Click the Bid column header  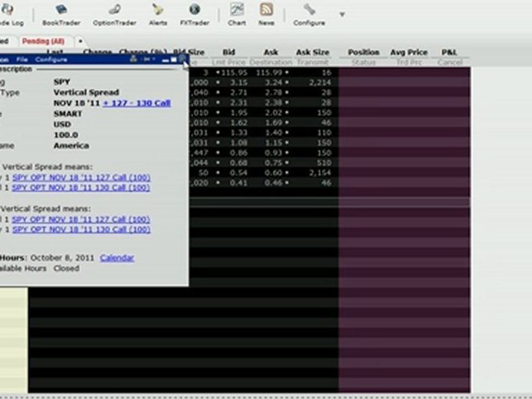tap(229, 52)
